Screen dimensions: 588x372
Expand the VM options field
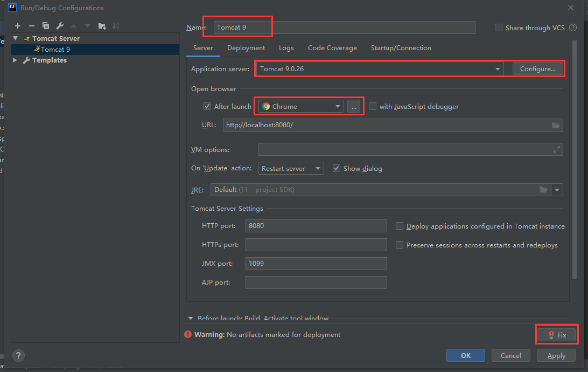[557, 149]
